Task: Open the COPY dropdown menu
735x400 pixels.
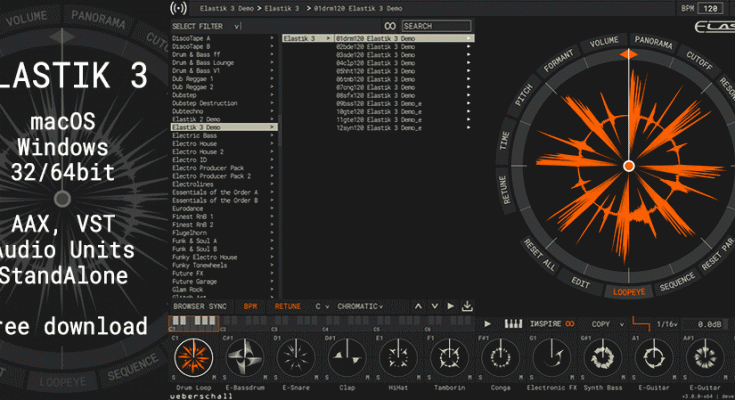Action: coord(605,324)
